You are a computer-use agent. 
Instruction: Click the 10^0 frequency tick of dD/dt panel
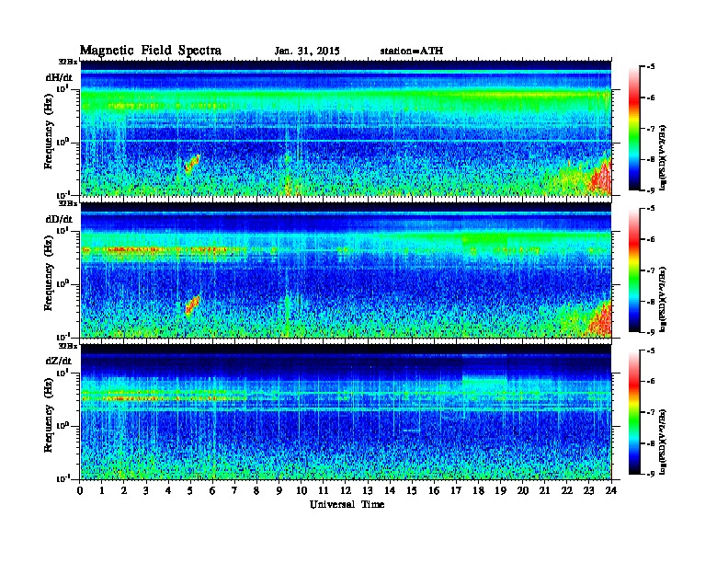(x=64, y=283)
